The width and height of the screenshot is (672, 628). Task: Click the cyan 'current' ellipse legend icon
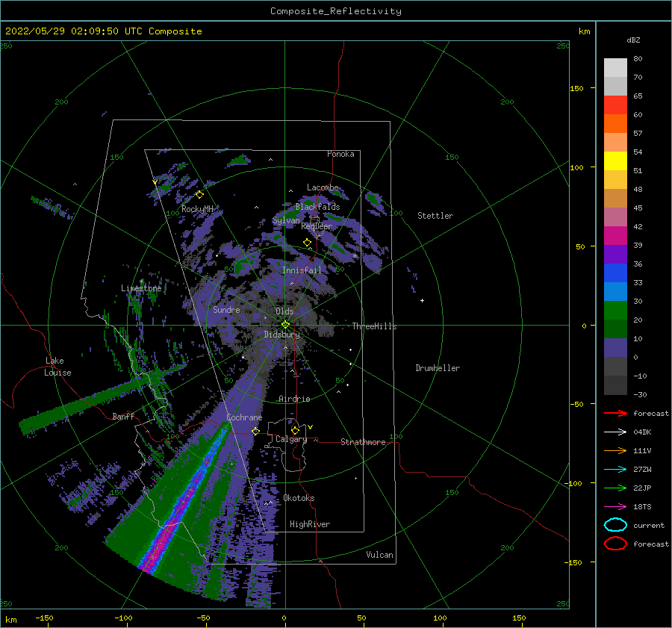(x=615, y=525)
